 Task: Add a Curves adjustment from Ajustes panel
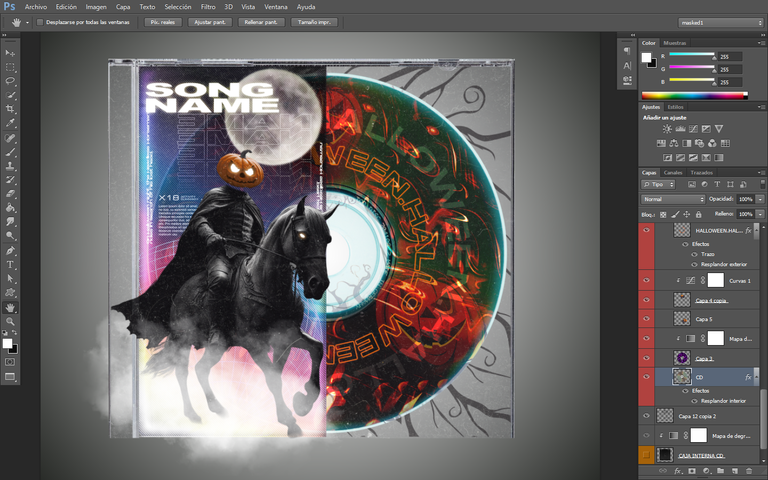(x=693, y=129)
